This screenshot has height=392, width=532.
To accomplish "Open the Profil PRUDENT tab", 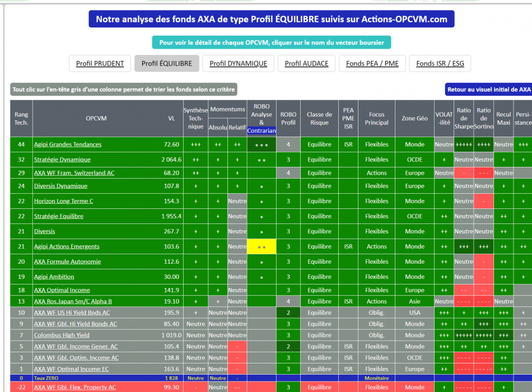I will (100, 63).
